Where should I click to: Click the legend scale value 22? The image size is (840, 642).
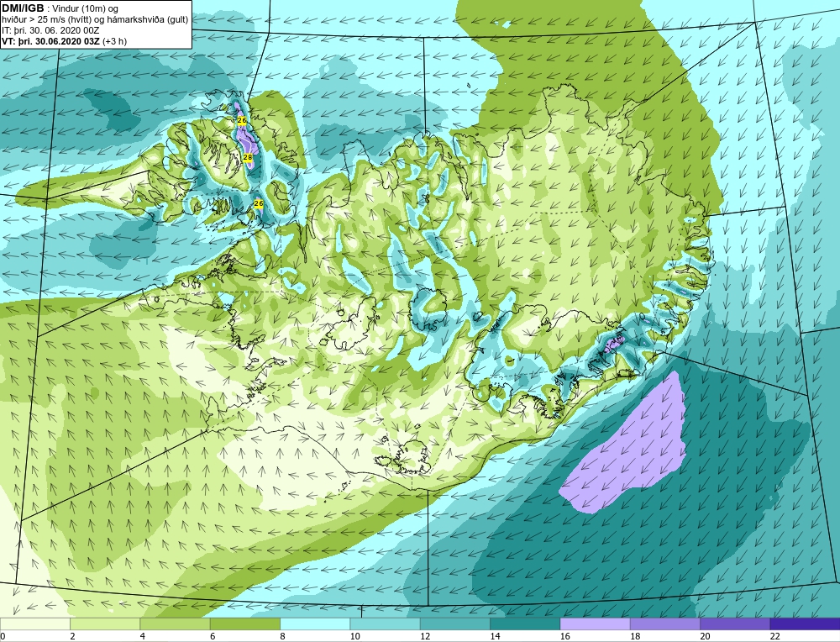pyautogui.click(x=774, y=636)
